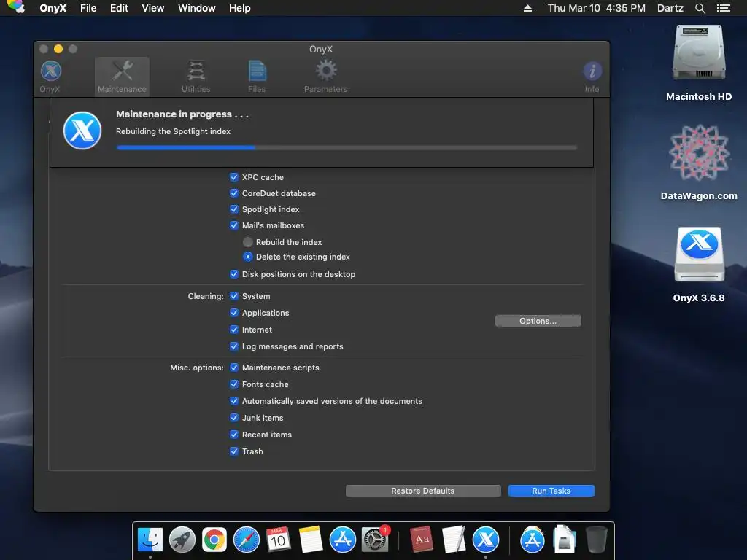Click the Restore Defaults button
The image size is (747, 560).
click(x=423, y=491)
